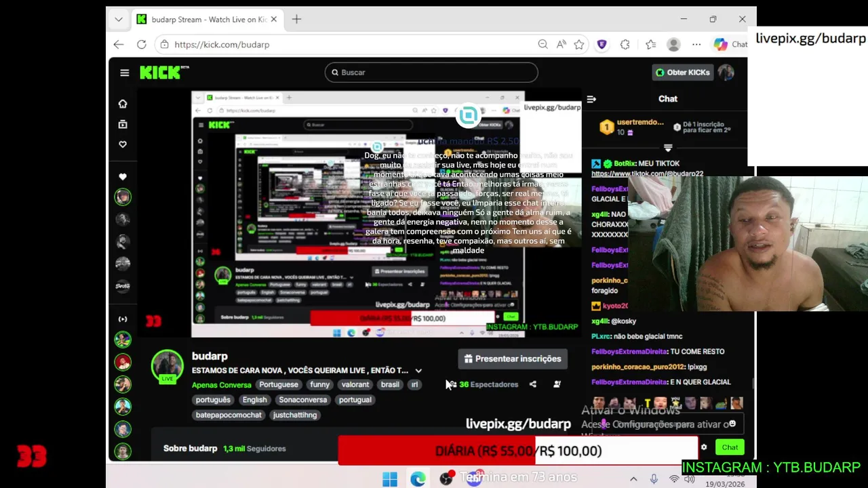Open a new browser tab
Screen dimensions: 868x488
(x=296, y=20)
